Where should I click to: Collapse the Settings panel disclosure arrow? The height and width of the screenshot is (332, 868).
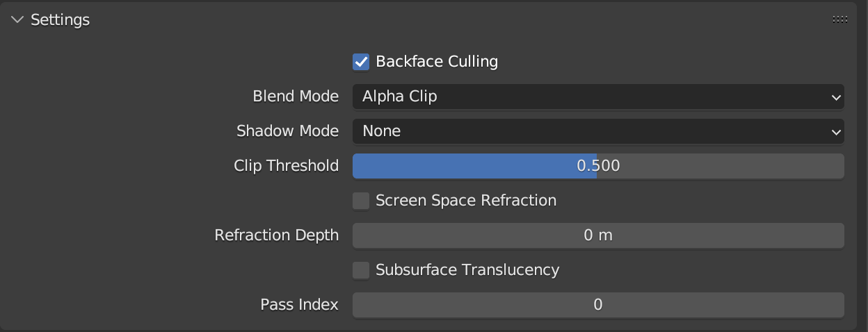(17, 20)
